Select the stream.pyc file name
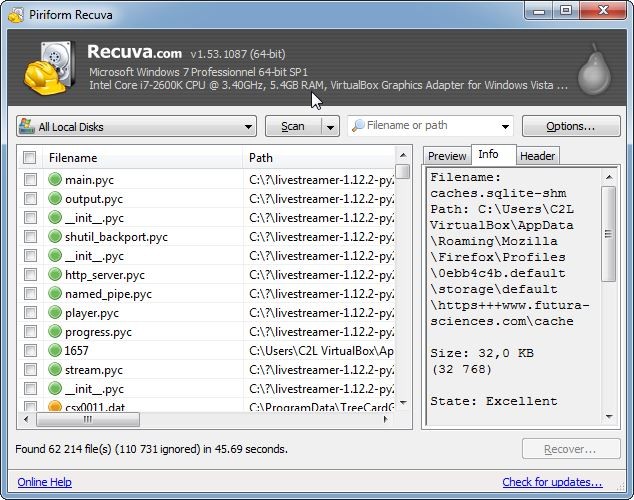Screen dimensions: 634x500 click(94, 370)
